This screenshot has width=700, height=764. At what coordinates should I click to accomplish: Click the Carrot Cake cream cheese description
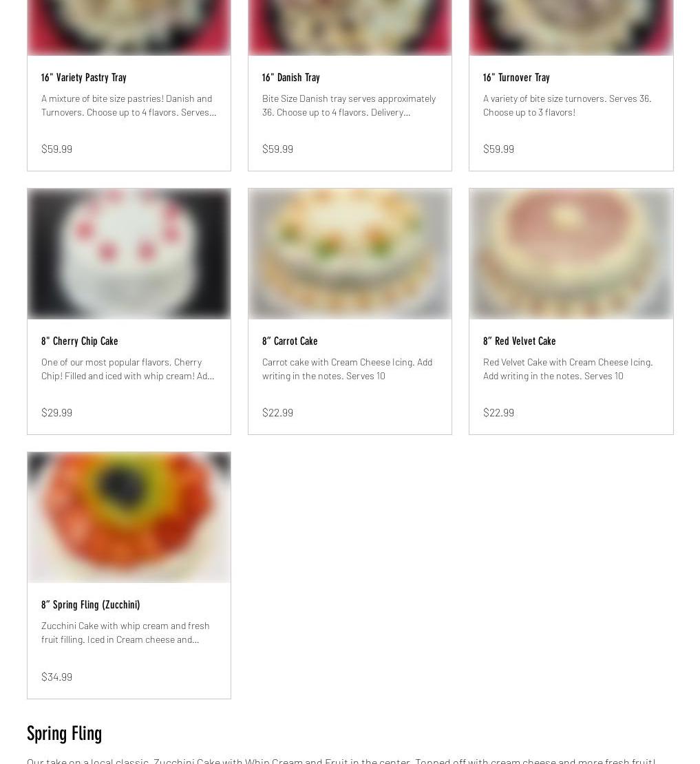point(348,369)
